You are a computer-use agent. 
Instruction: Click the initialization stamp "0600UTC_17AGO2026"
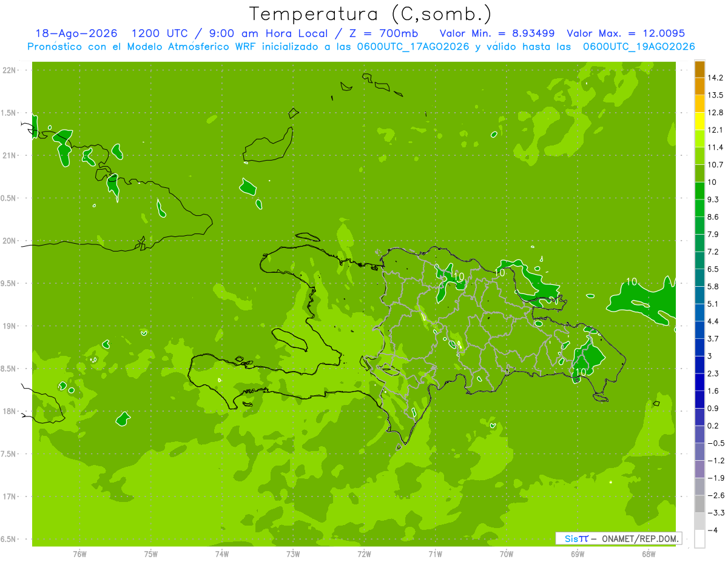(x=414, y=47)
